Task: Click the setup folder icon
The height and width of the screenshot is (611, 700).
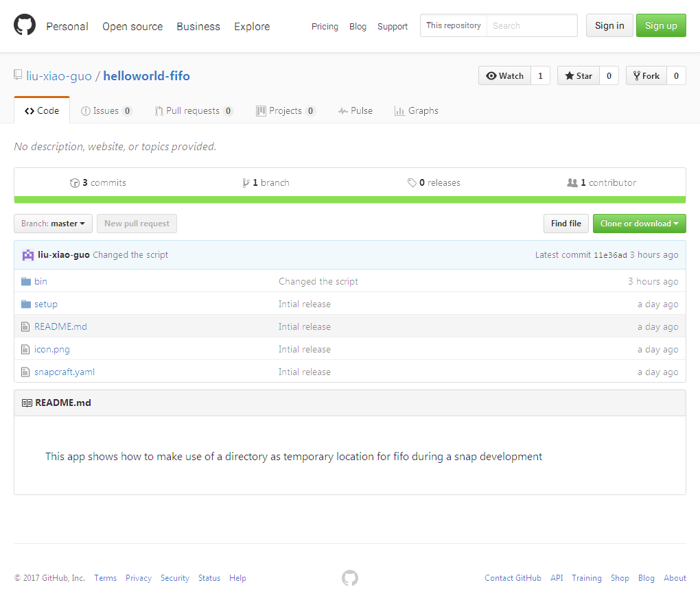Action: 26,304
